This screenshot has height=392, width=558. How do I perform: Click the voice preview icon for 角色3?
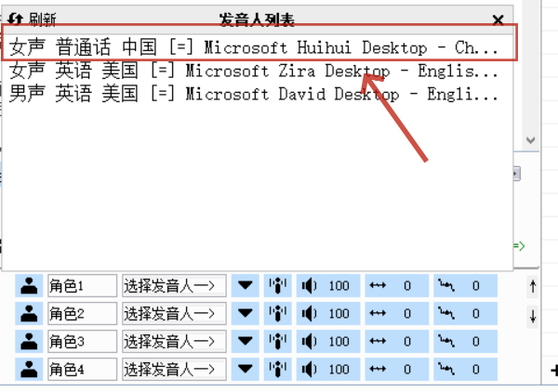click(x=278, y=341)
